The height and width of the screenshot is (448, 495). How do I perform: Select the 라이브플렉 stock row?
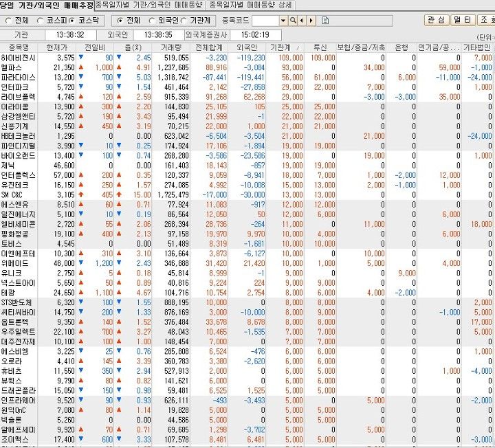246,97
